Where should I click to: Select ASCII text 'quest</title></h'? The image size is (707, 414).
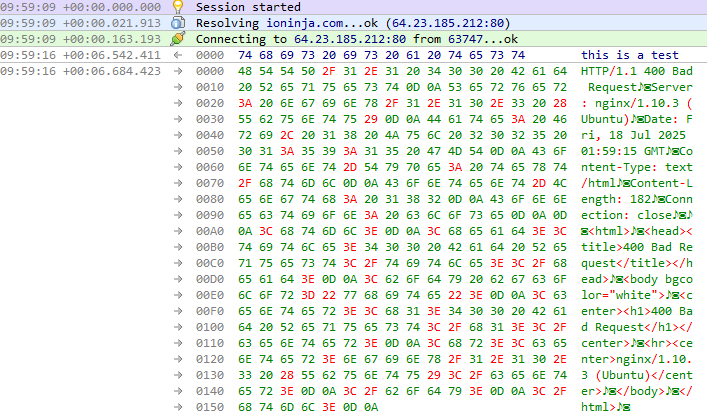[x=637, y=263]
